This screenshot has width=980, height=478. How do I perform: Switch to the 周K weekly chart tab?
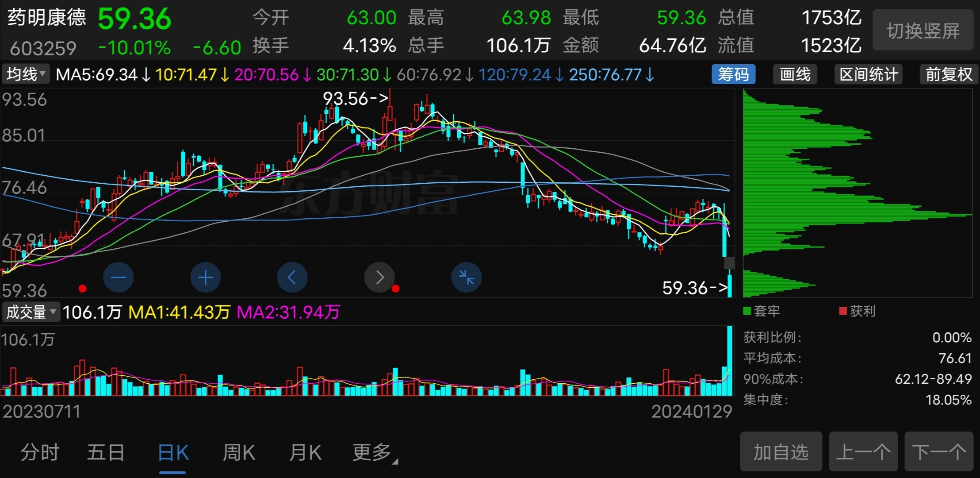click(x=239, y=452)
